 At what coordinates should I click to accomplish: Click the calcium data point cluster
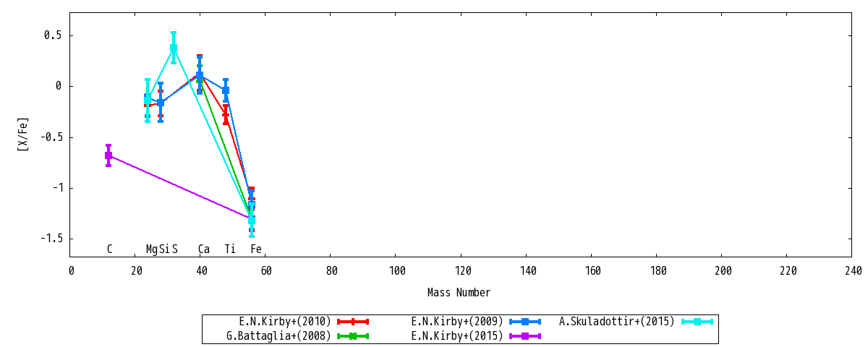[x=200, y=75]
